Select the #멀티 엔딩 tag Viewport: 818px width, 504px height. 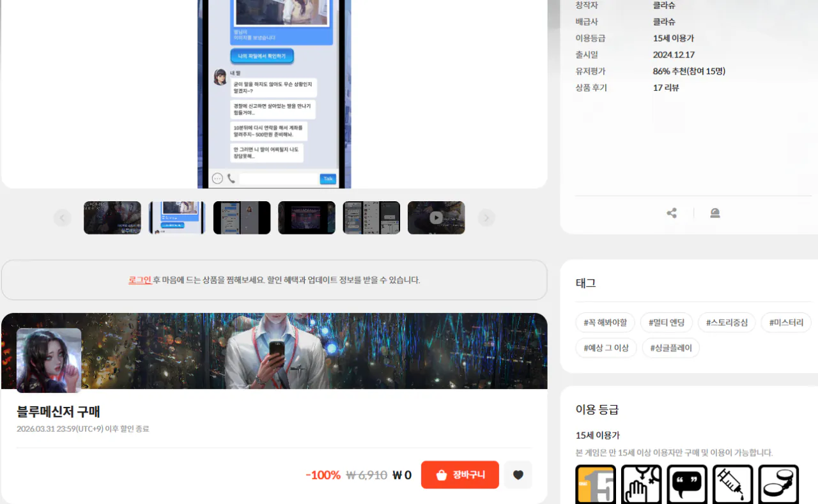[666, 322]
